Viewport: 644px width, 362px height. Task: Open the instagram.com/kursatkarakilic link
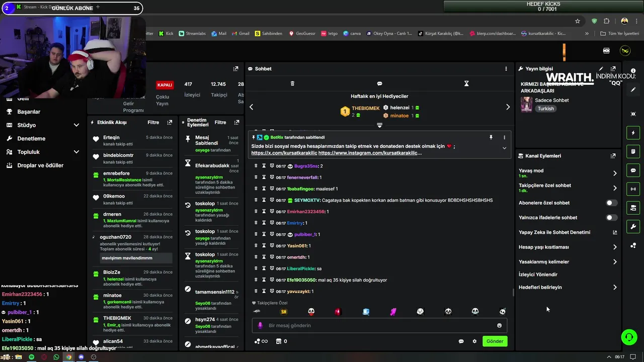[x=370, y=153]
